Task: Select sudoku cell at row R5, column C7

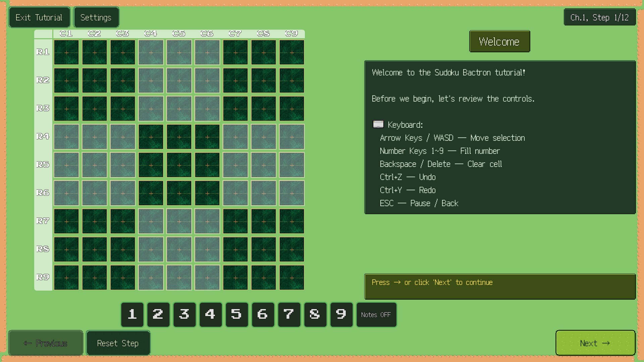Action: pyautogui.click(x=235, y=165)
